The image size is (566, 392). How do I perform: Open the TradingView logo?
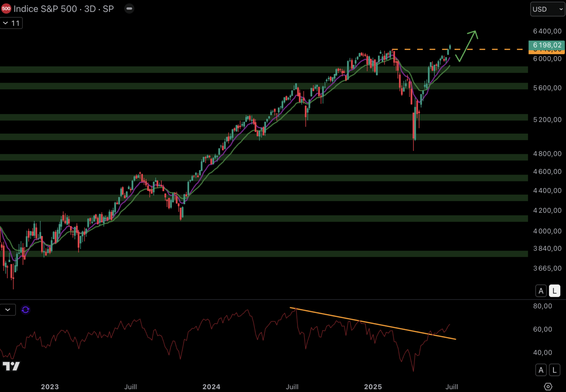click(11, 366)
